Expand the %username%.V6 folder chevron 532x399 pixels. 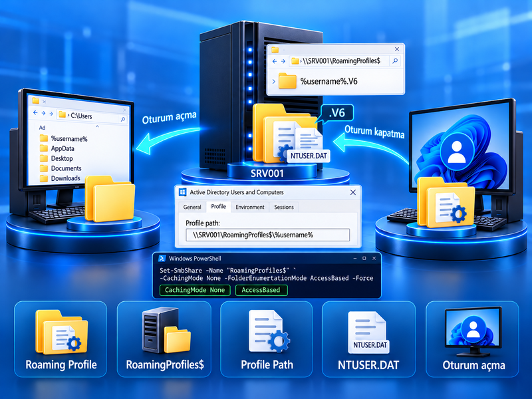[273, 81]
